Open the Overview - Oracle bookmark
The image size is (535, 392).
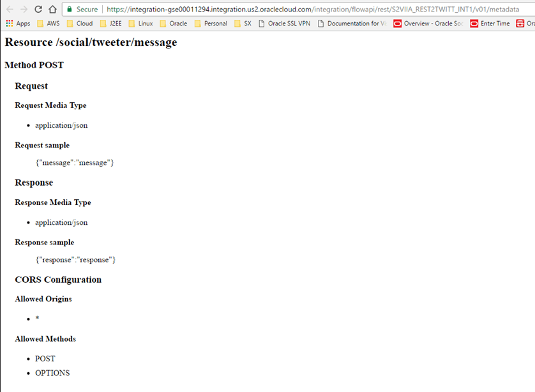[x=428, y=24]
